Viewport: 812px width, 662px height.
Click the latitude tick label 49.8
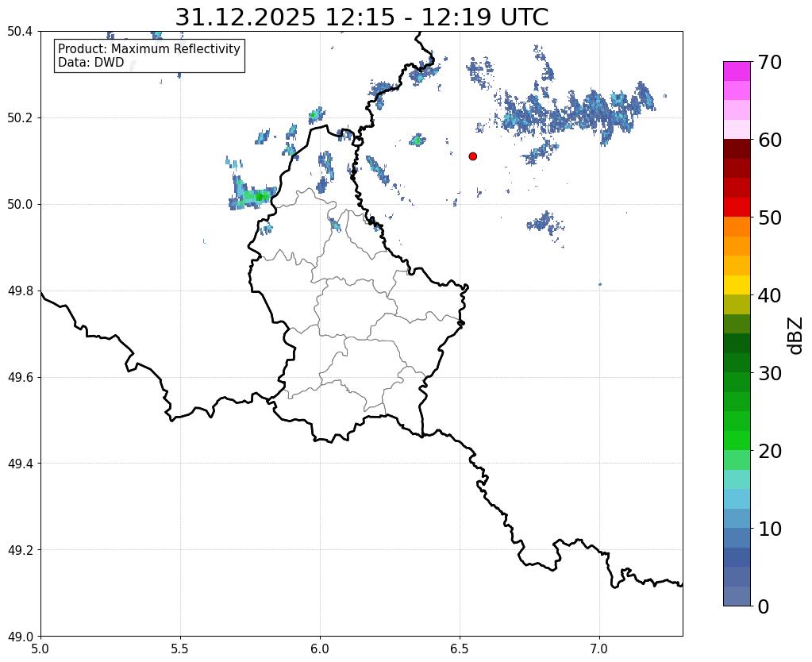point(20,291)
